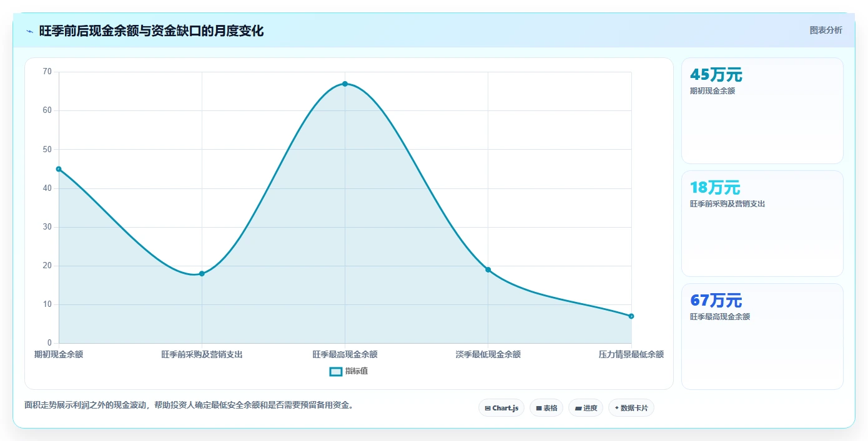This screenshot has height=441, width=868.
Task: Click the y-axis value 40
Action: [47, 188]
